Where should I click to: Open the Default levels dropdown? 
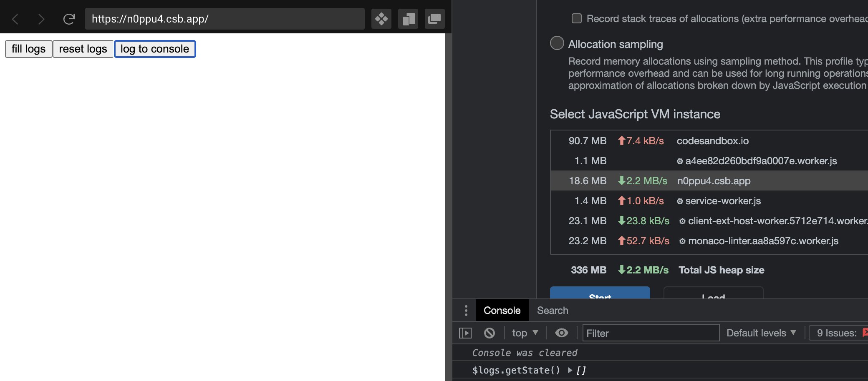click(761, 333)
